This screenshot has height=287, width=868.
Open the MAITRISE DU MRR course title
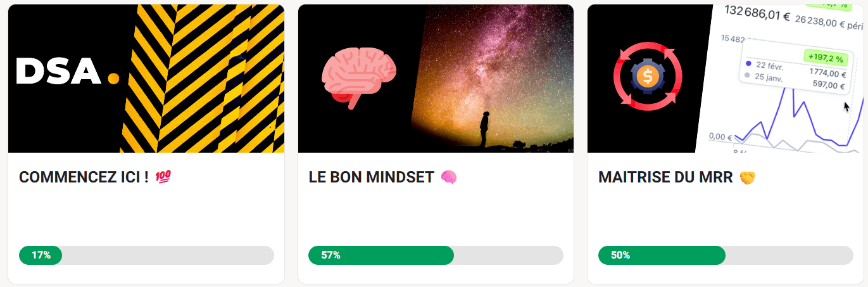[x=665, y=177]
